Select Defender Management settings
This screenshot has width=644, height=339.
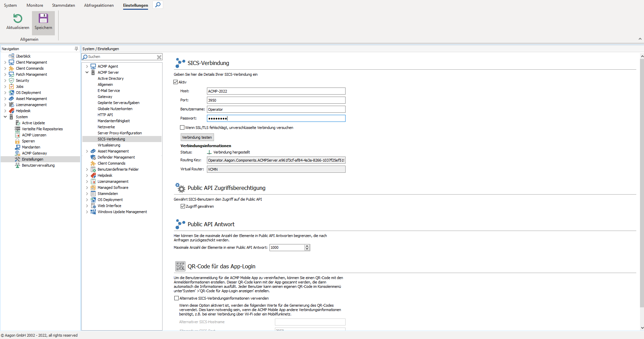click(116, 157)
